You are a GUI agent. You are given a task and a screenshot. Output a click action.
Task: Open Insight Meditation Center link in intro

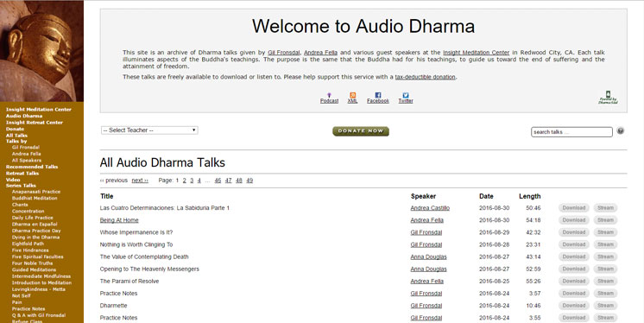[476, 53]
